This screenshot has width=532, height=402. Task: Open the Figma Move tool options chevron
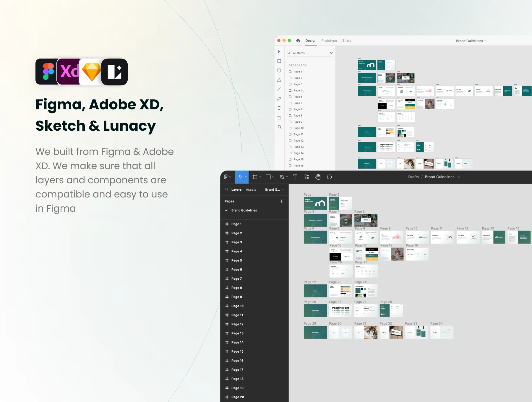click(x=246, y=177)
